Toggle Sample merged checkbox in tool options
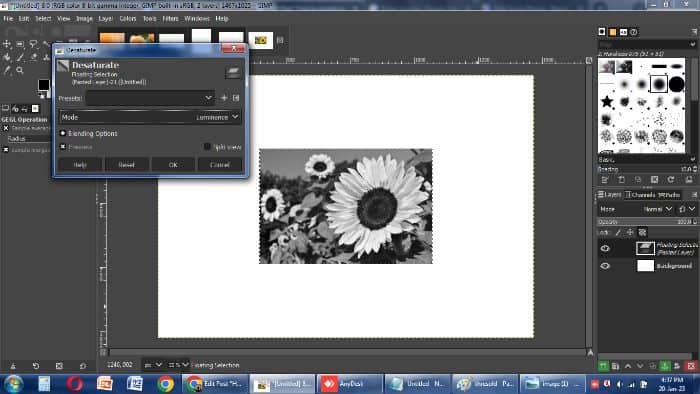The height and width of the screenshot is (394, 700). click(6, 150)
